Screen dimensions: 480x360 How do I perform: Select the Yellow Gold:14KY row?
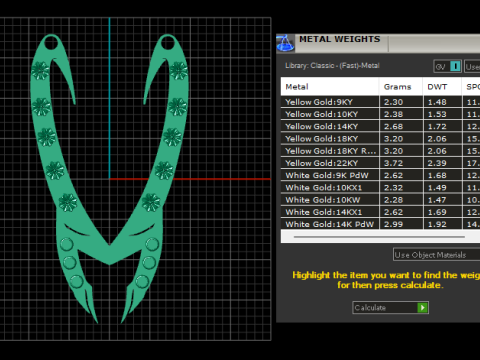pyautogui.click(x=380, y=127)
